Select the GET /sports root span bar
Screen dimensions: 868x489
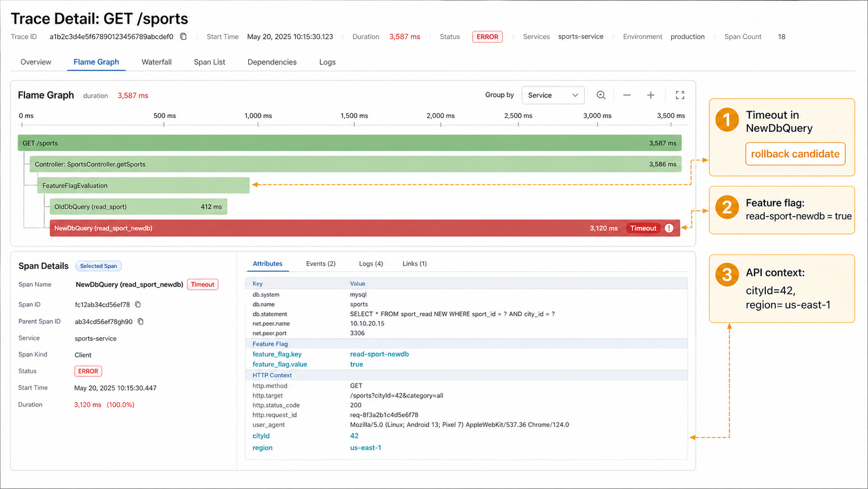tap(349, 143)
